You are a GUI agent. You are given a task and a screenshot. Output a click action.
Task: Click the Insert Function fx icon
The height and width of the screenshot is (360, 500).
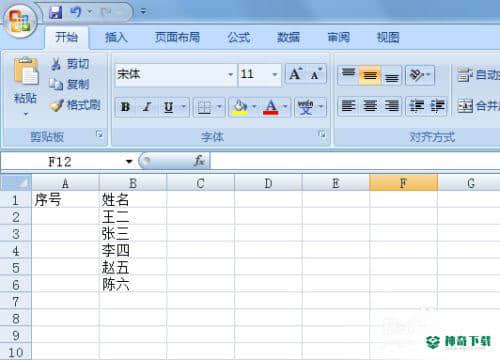199,161
